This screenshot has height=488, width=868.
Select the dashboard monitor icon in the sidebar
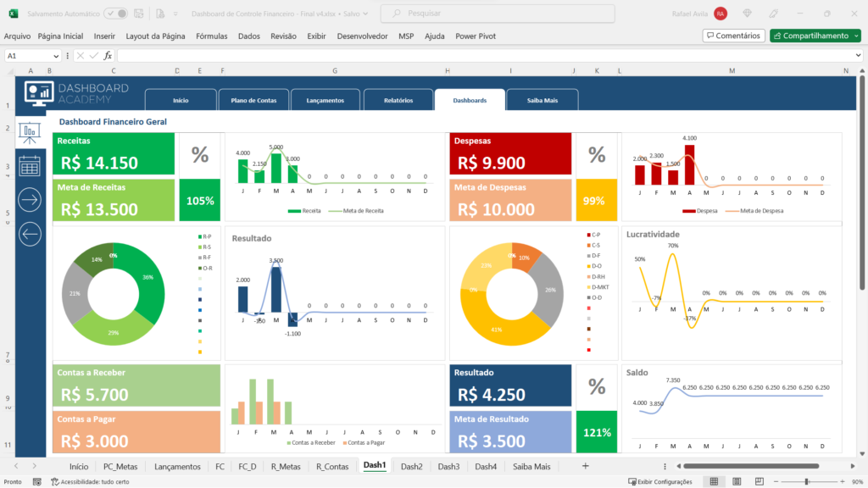point(30,93)
